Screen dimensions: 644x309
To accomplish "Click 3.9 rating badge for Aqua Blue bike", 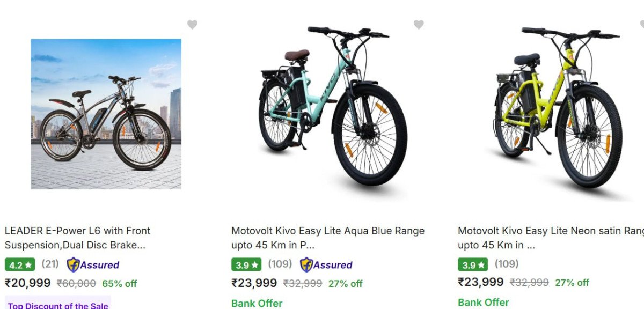I will [247, 264].
